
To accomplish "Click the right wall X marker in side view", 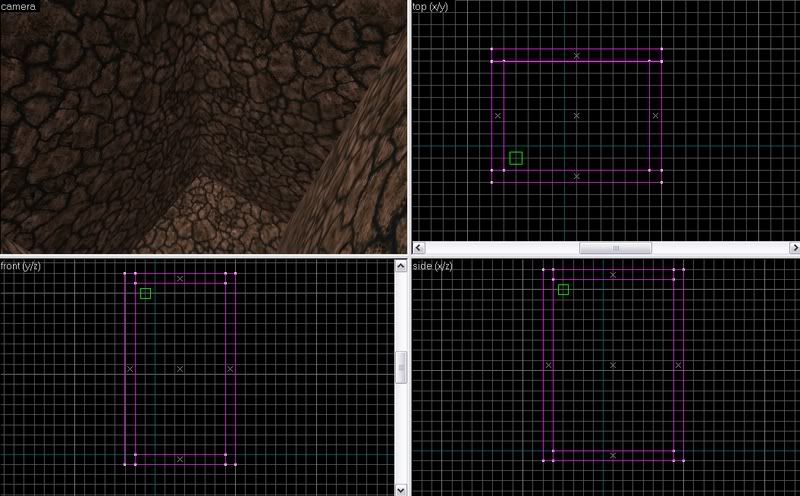I will [678, 365].
